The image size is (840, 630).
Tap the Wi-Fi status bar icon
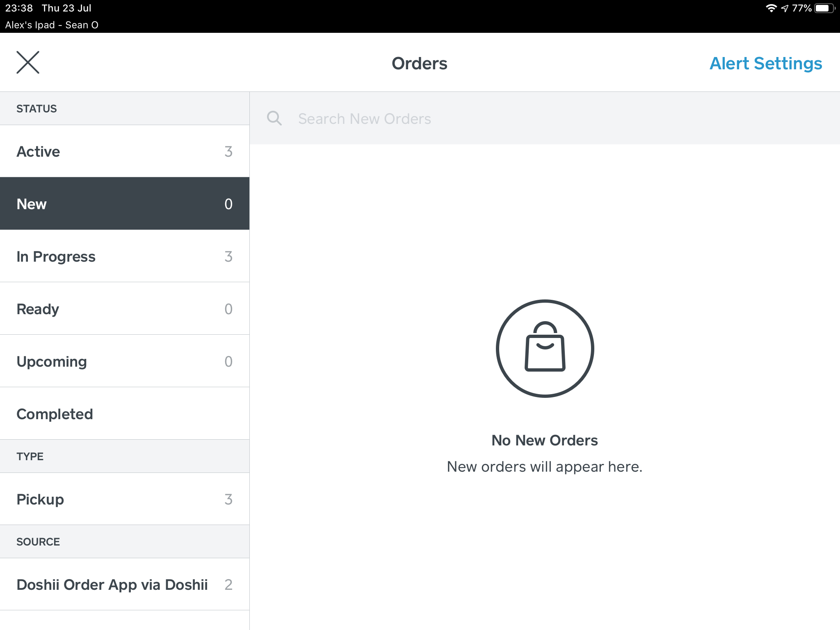[x=771, y=8]
